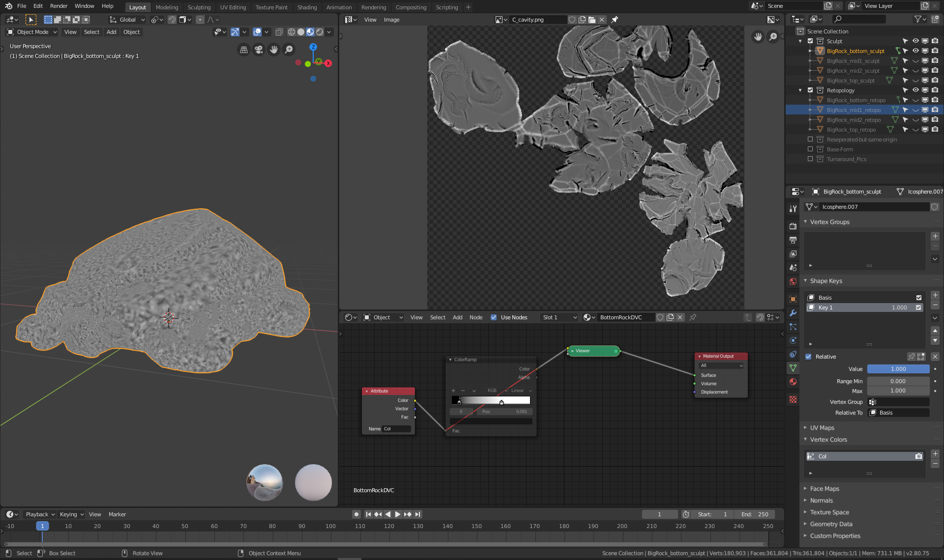Collapse the Sculpt collection in the Outliner

coord(800,41)
